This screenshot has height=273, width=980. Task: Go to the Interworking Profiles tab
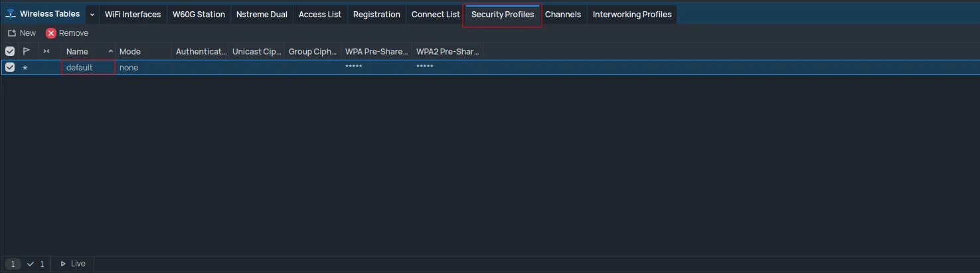(631, 14)
